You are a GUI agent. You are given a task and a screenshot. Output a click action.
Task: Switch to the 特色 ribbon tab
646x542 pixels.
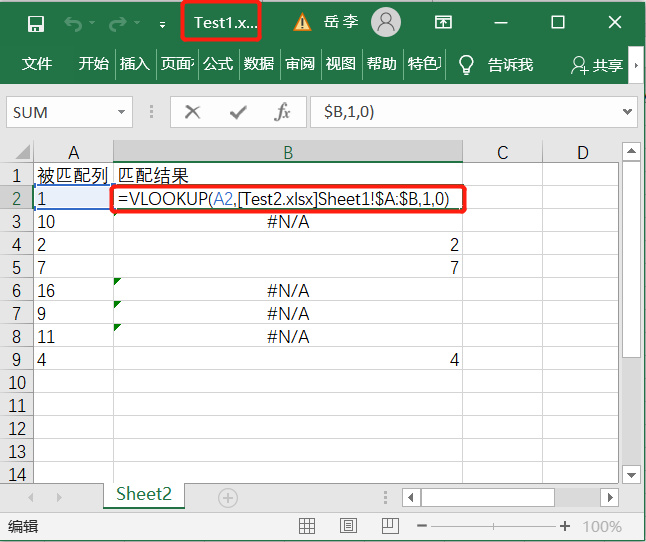click(424, 64)
